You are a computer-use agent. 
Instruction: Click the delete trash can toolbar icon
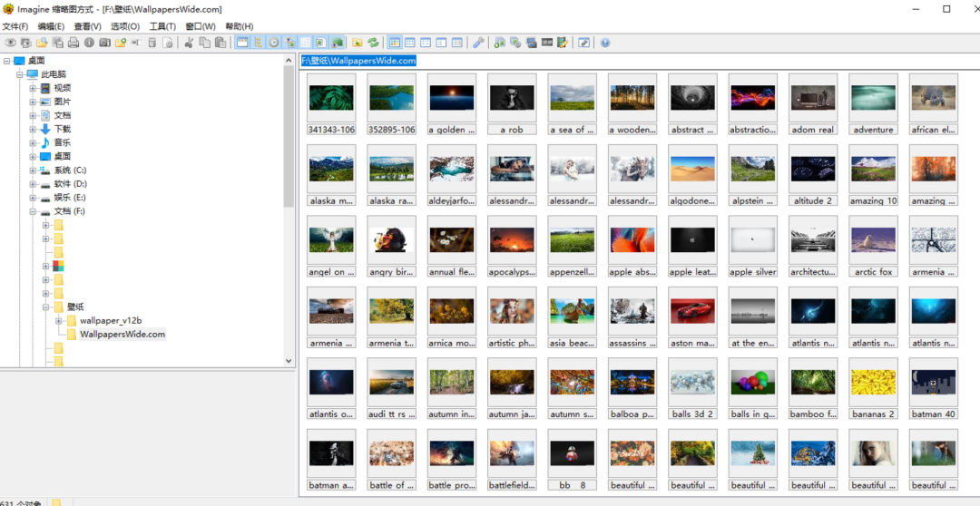click(x=152, y=43)
